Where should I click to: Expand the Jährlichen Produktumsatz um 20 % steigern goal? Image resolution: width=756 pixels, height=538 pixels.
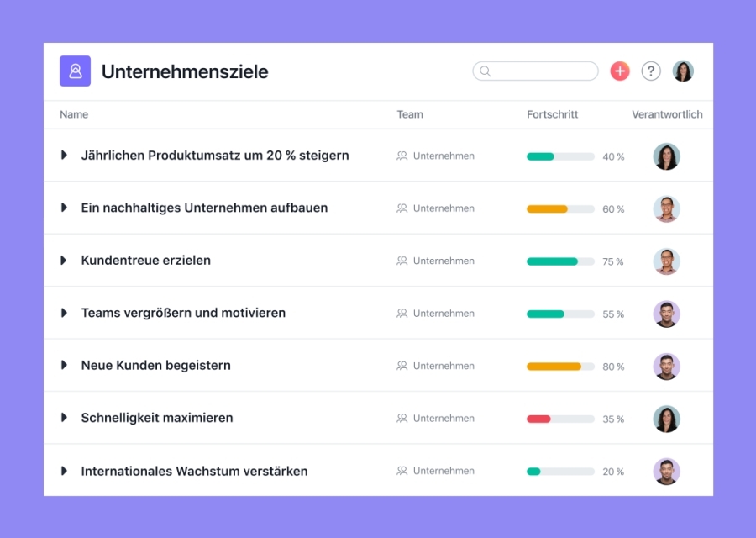[64, 156]
